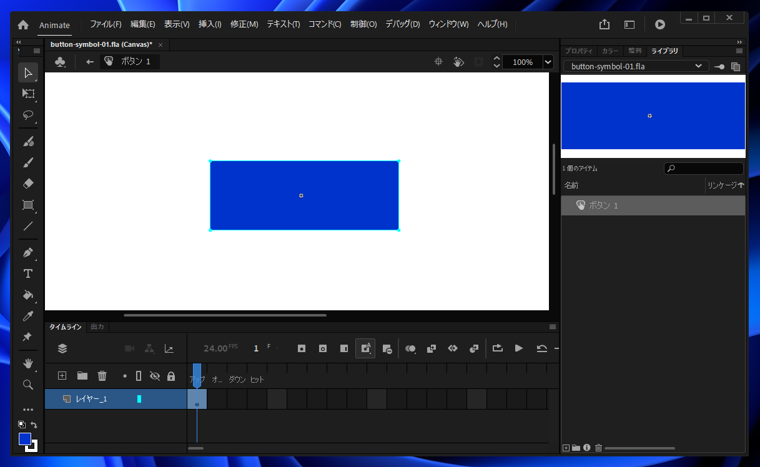Select the Zoom magnifier tool
The width and height of the screenshot is (760, 467).
(x=28, y=385)
